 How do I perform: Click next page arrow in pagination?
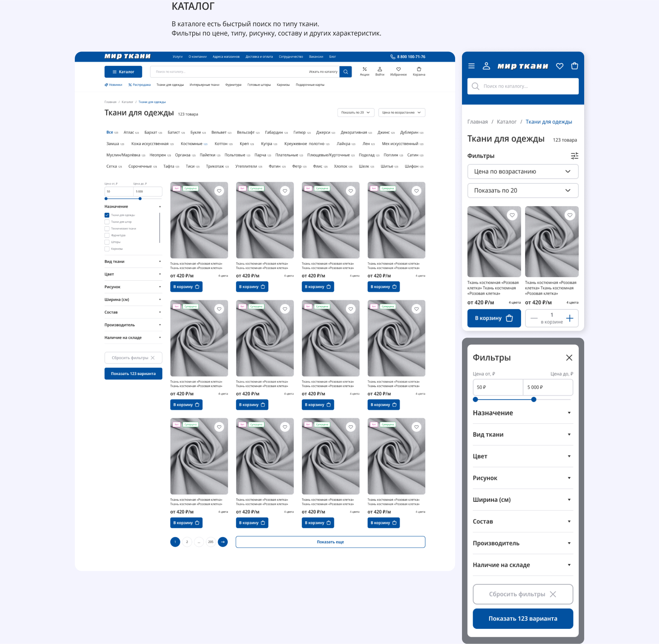click(223, 542)
